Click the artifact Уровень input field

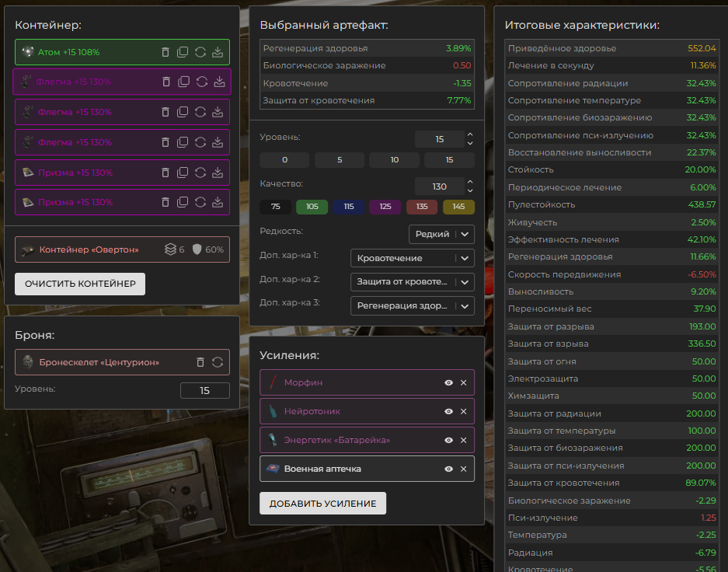pos(440,139)
